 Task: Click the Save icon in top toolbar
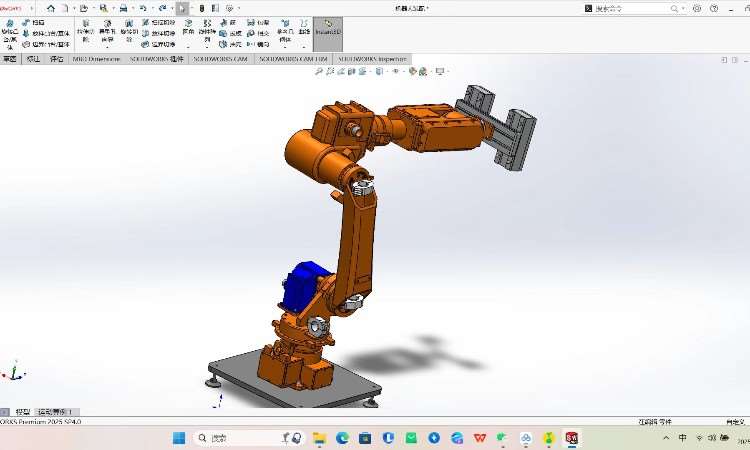[103, 8]
